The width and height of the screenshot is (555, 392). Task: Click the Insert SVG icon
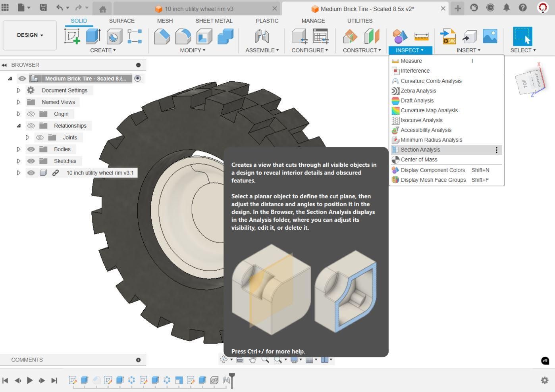click(448, 37)
